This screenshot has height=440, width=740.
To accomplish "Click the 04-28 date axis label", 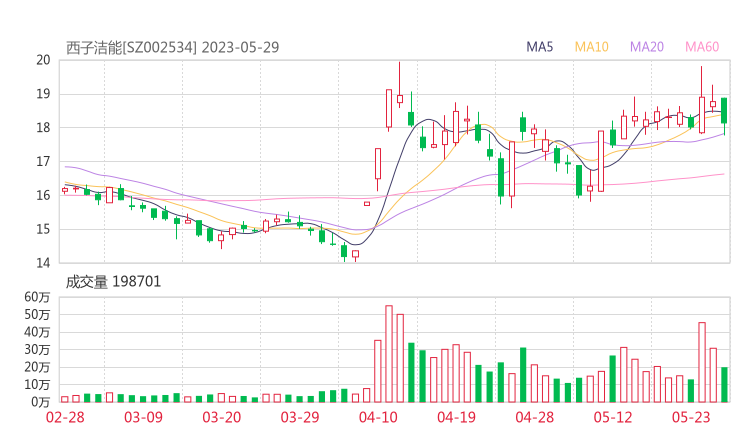I will click(x=535, y=417).
